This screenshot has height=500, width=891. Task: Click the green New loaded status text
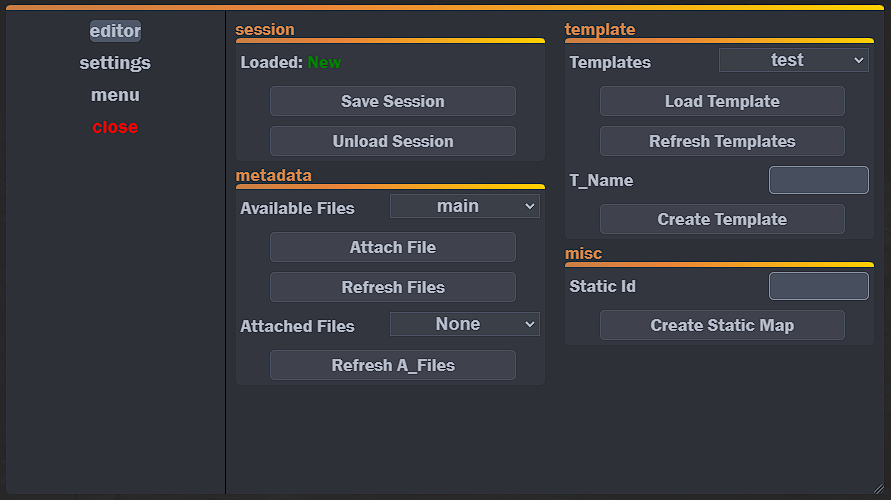pyautogui.click(x=324, y=62)
